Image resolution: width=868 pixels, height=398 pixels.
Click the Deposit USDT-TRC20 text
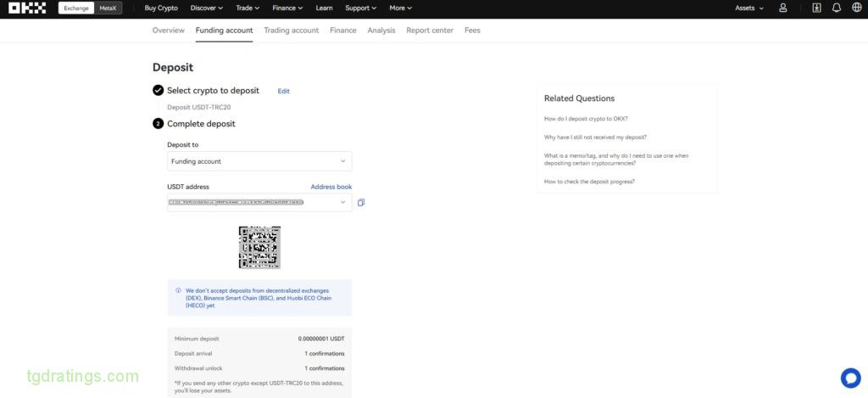click(198, 108)
